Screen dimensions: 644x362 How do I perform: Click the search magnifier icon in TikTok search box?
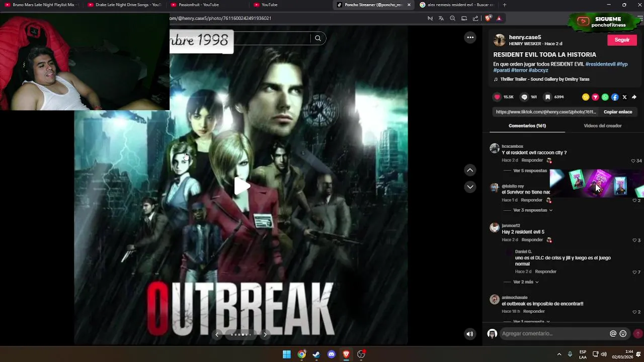317,38
